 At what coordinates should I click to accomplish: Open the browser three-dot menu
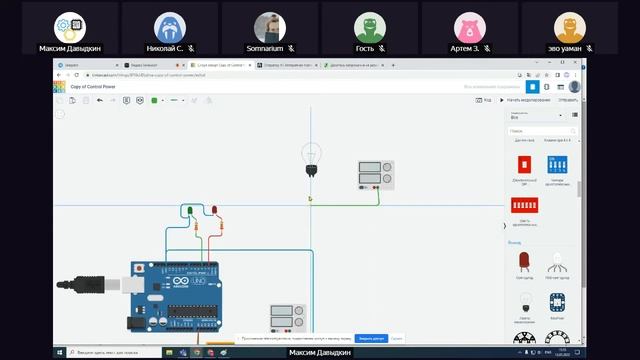[576, 75]
